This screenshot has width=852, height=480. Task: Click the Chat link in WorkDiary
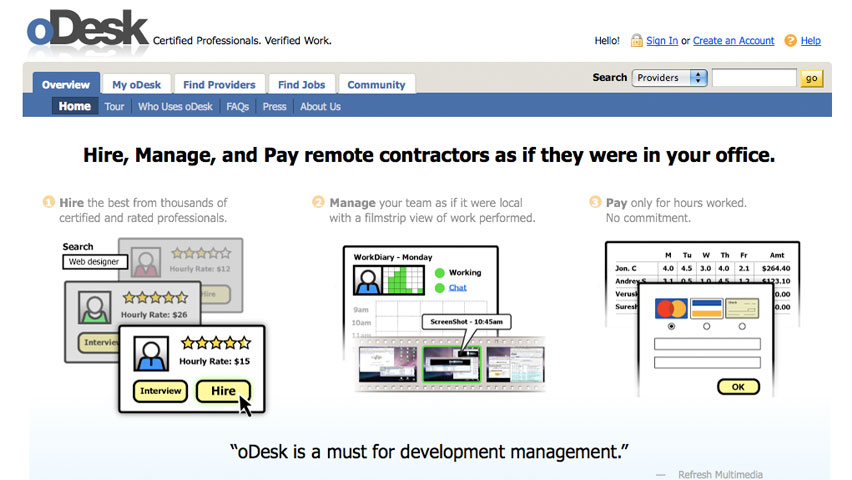point(458,288)
